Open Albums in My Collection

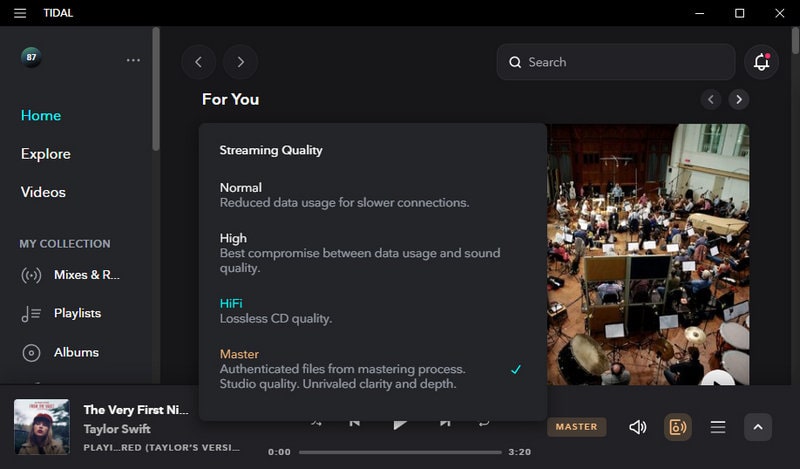pyautogui.click(x=77, y=353)
